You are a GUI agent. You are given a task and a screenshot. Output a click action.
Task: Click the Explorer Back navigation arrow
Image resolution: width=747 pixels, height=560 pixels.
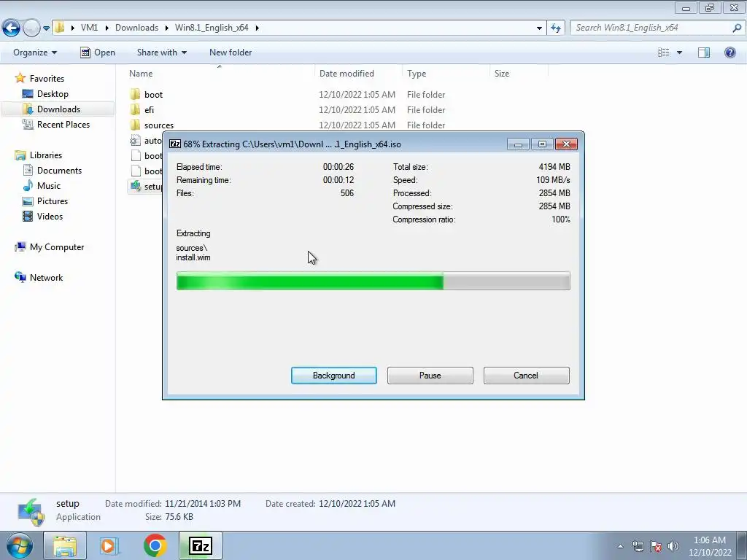pos(11,28)
